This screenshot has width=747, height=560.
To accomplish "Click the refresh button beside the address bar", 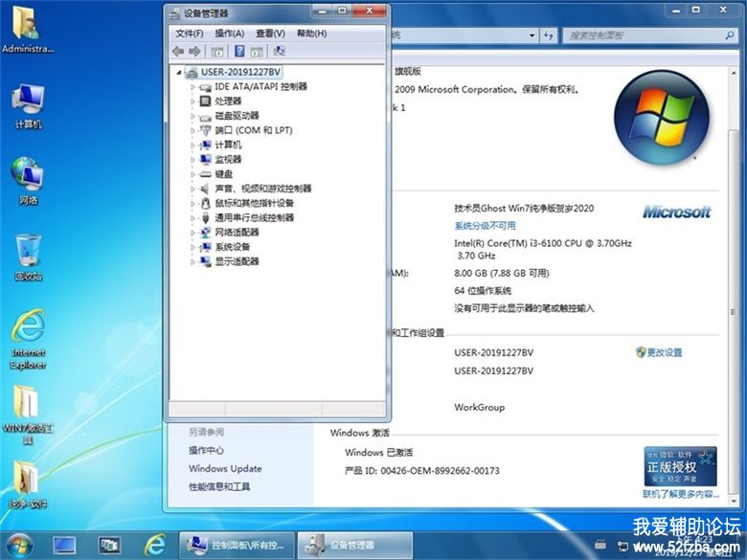I will [x=549, y=35].
